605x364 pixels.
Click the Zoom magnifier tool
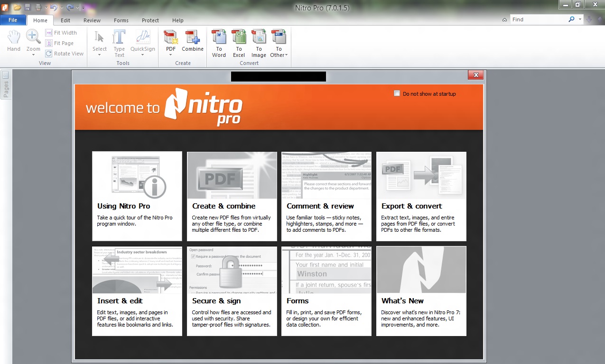click(33, 36)
